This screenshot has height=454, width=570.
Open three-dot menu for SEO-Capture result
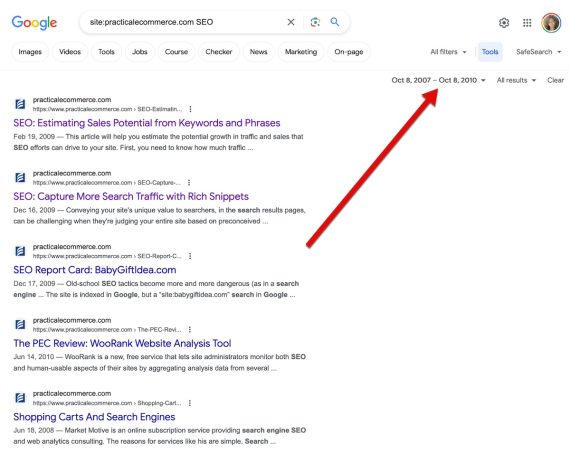(x=189, y=182)
